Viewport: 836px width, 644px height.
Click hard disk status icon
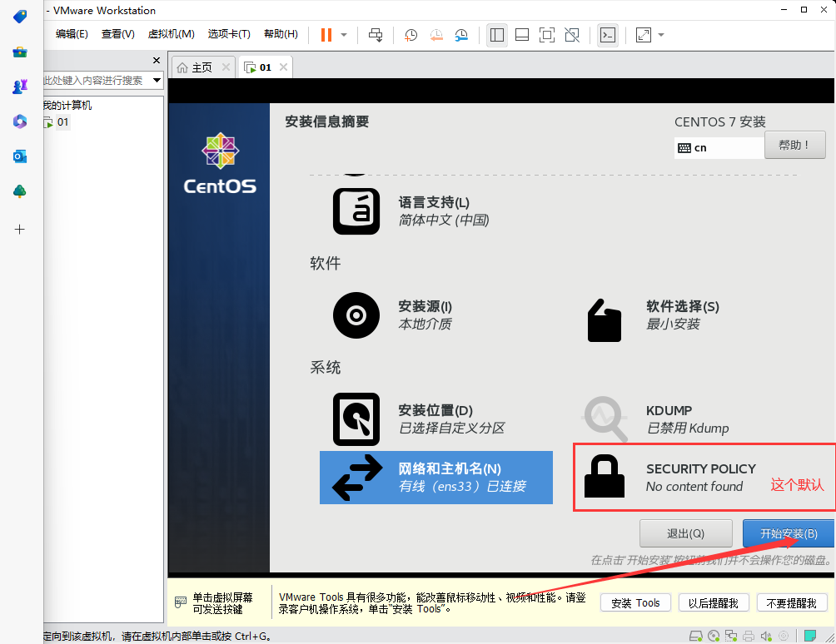tap(696, 636)
